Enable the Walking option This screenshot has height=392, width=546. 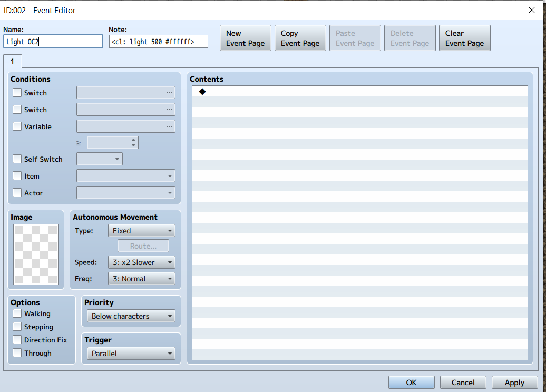17,313
